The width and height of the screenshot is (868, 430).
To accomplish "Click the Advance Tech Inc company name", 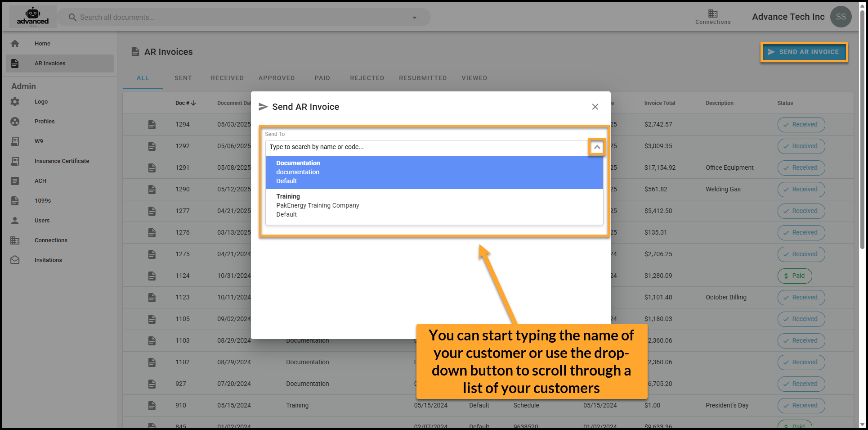I will tap(788, 17).
